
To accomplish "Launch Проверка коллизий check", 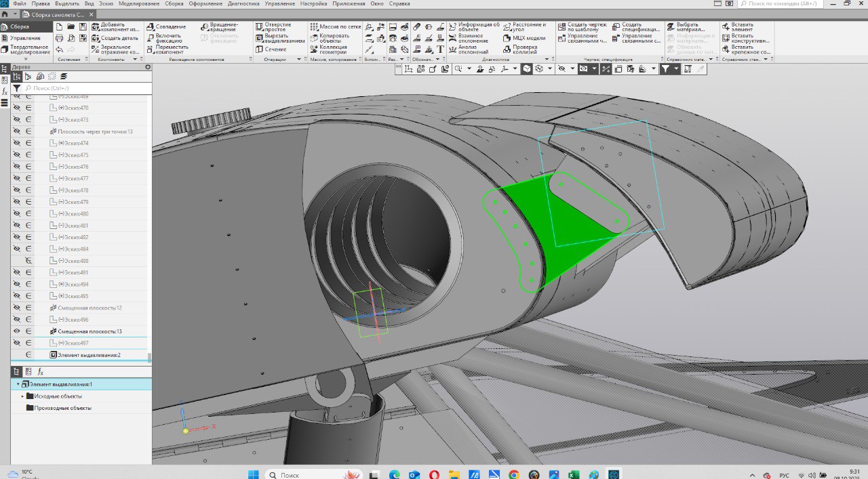I will pyautogui.click(x=524, y=49).
